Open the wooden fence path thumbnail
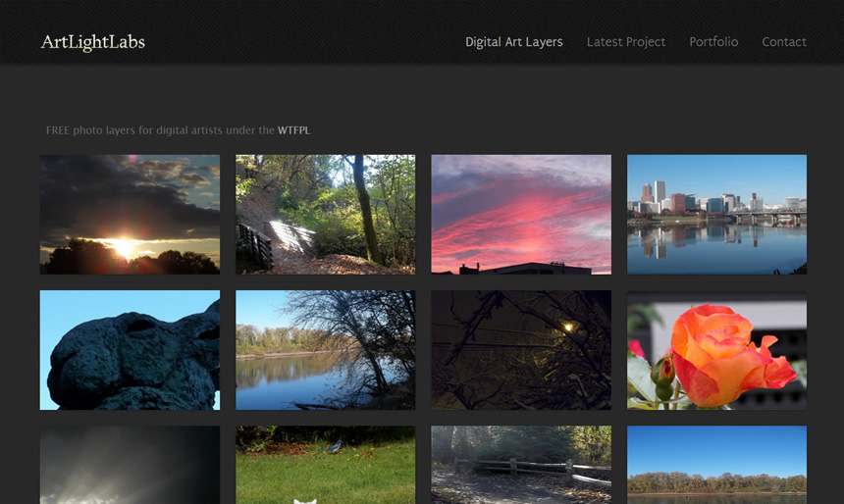Image resolution: width=844 pixels, height=504 pixels. [x=521, y=465]
